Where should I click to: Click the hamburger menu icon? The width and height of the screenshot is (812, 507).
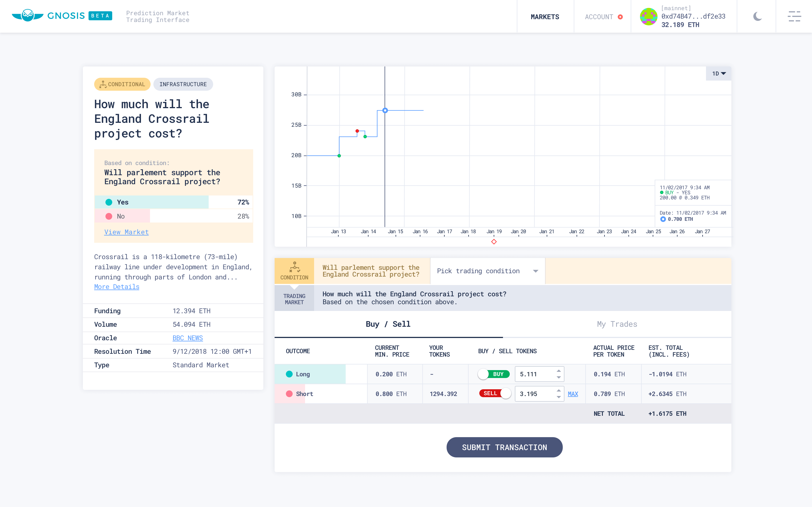pyautogui.click(x=794, y=16)
